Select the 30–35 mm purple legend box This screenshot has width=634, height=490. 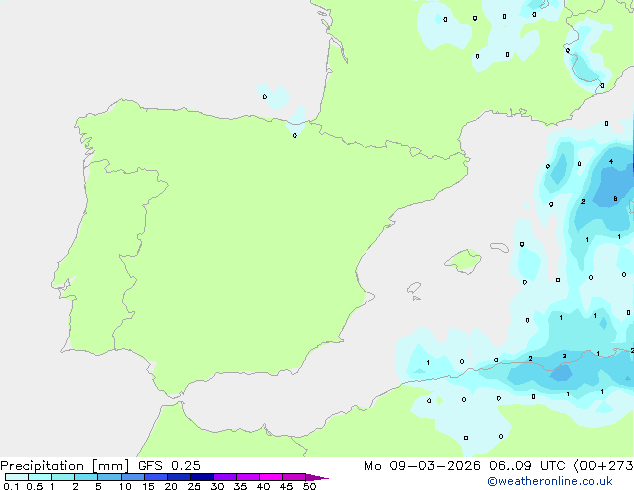(x=225, y=477)
